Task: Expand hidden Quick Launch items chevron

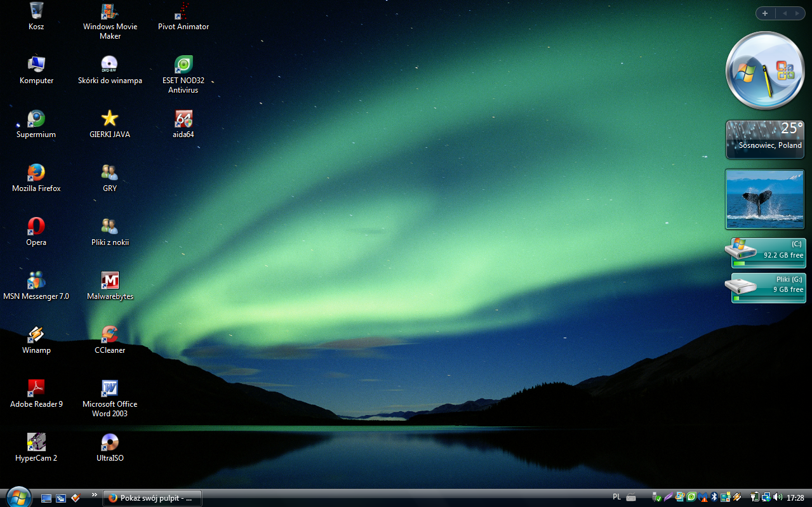Action: 95,494
